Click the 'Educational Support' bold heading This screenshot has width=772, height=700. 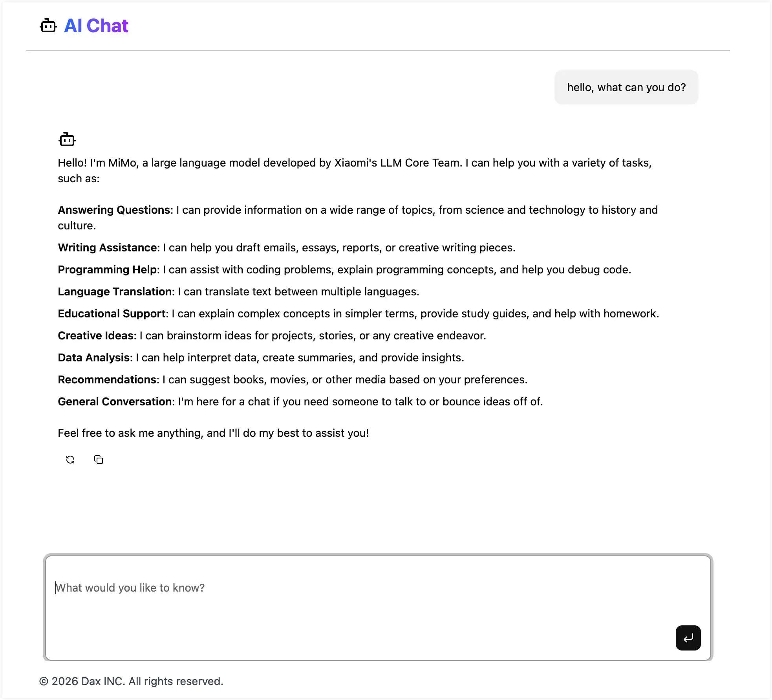tap(112, 313)
